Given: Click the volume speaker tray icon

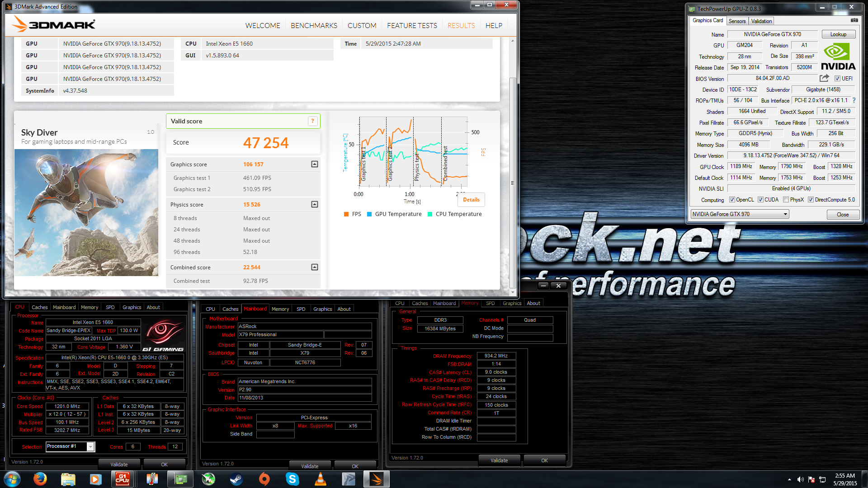Looking at the screenshot, I should [x=800, y=479].
